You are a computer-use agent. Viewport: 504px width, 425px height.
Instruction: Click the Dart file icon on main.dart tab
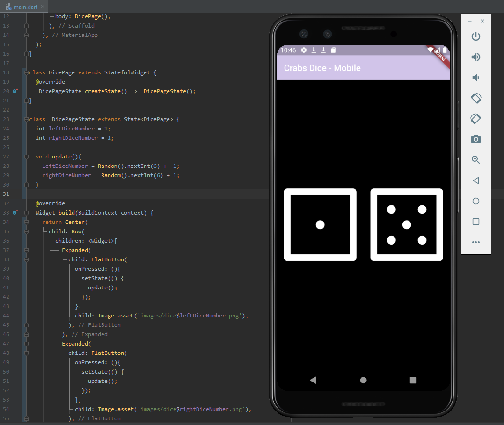(8, 7)
